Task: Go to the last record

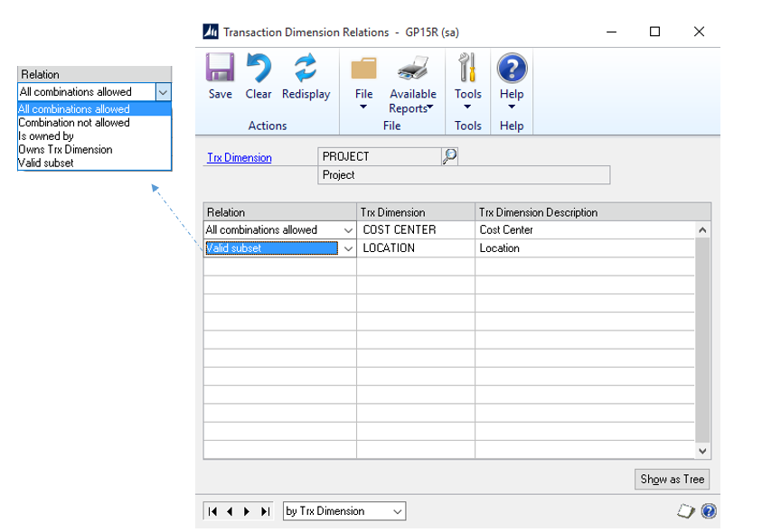Action: pyautogui.click(x=266, y=511)
